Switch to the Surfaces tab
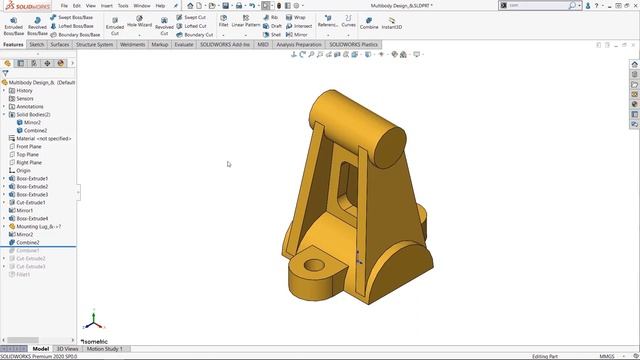640x360 pixels. point(60,44)
